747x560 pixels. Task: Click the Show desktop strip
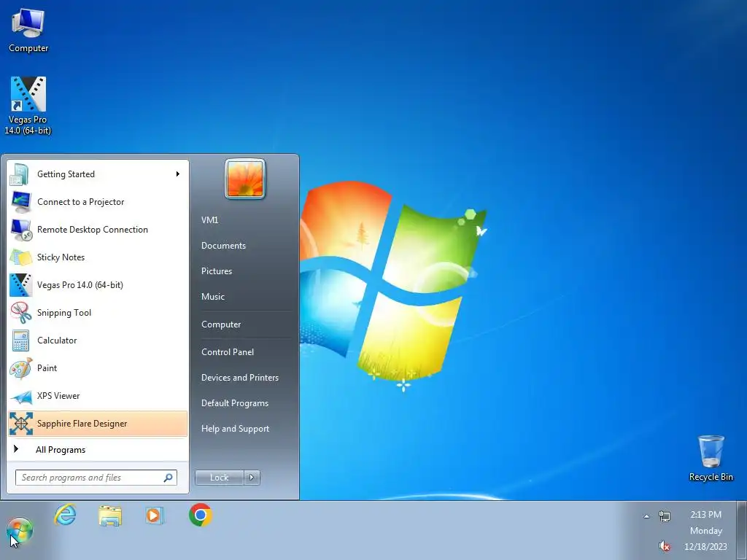(x=743, y=530)
